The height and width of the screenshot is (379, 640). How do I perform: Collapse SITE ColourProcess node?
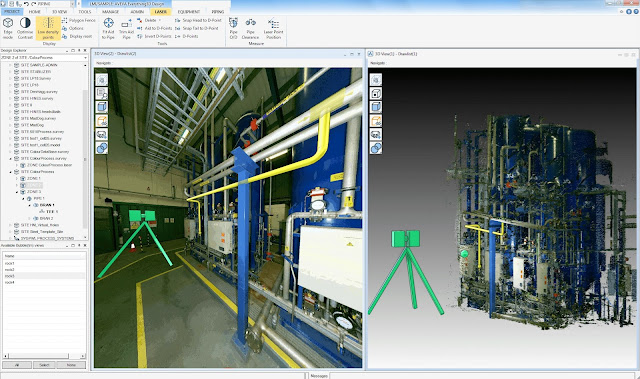tap(11, 172)
